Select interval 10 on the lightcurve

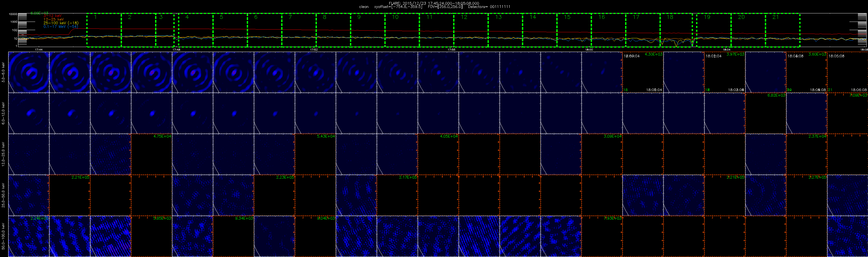pos(395,17)
